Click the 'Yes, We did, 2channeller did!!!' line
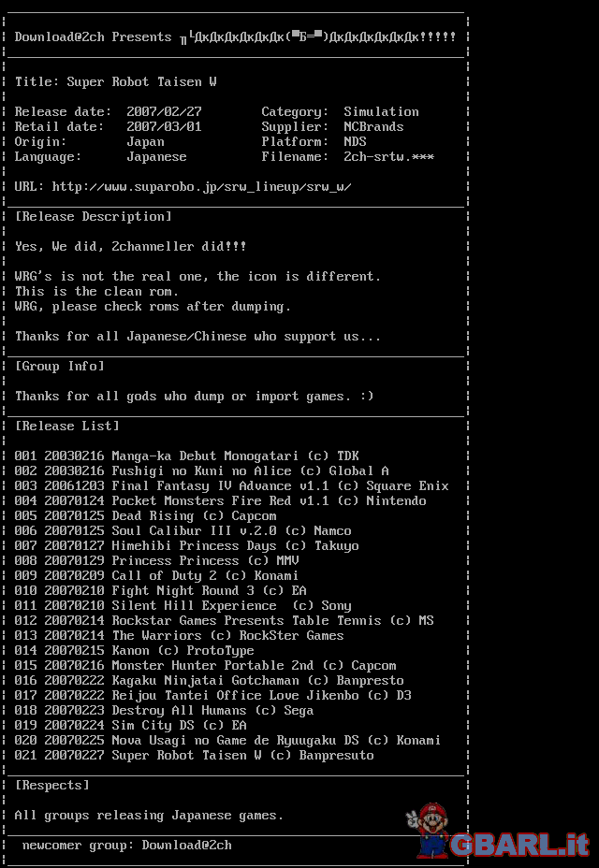The height and width of the screenshot is (868, 599). [131, 246]
